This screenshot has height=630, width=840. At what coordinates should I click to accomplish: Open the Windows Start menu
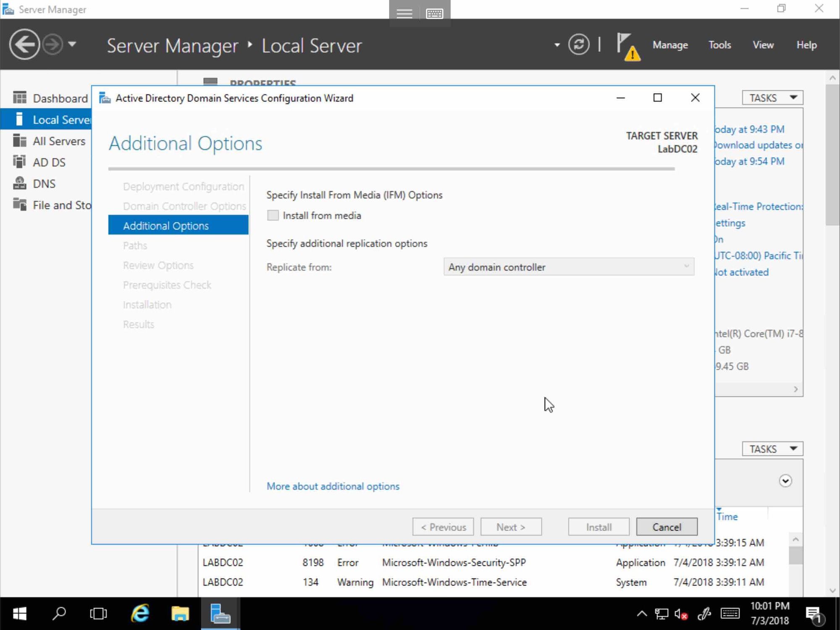19,614
